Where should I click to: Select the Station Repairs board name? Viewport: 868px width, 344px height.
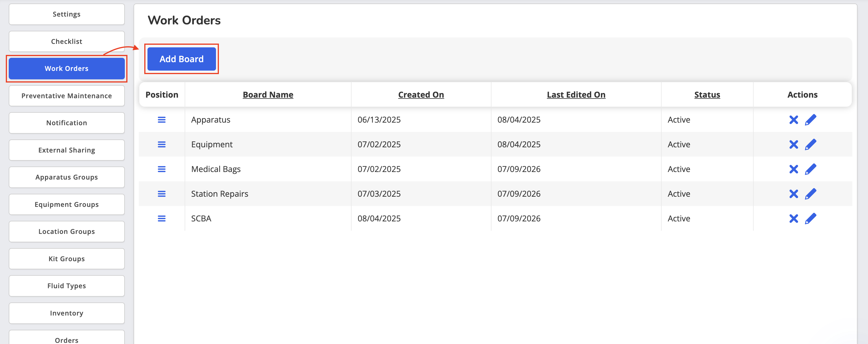pyautogui.click(x=219, y=194)
